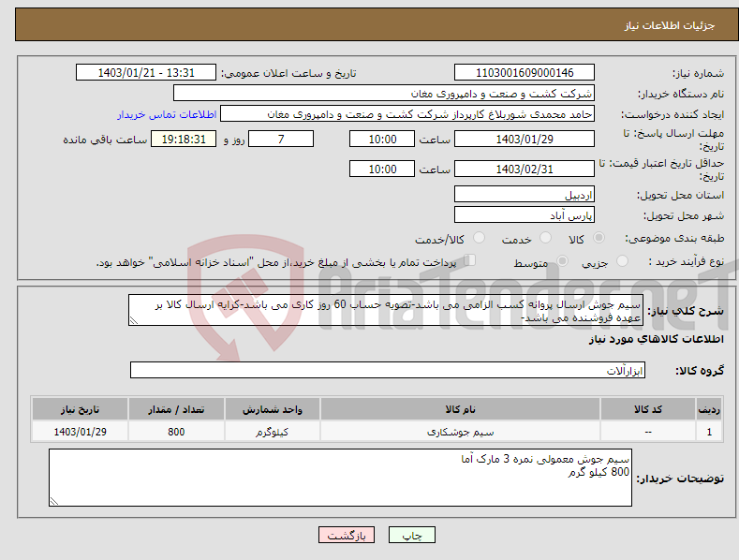Click the row number cell 1
Screen dimensions: 739x560
(x=709, y=432)
